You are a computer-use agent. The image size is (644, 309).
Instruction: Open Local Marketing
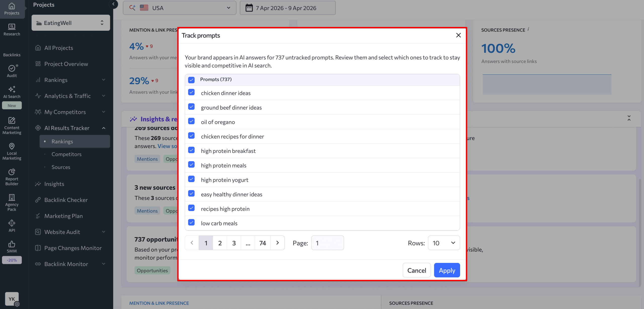[x=12, y=151]
